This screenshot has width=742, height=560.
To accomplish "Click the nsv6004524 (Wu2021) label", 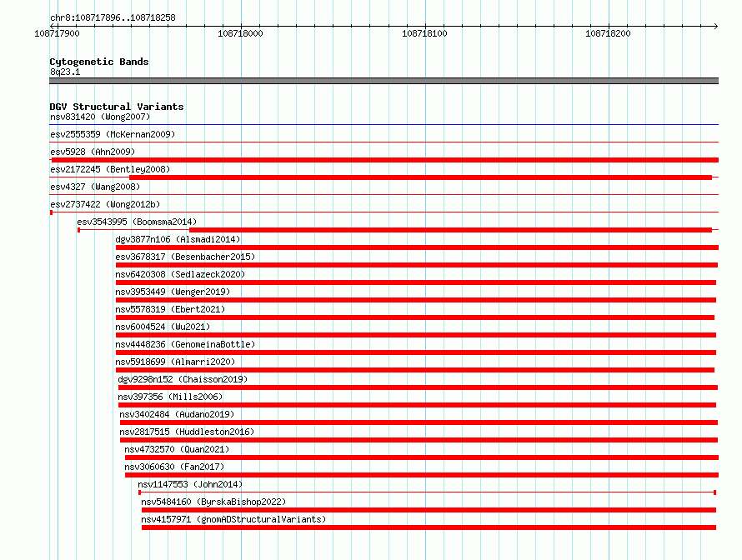I will click(x=163, y=327).
